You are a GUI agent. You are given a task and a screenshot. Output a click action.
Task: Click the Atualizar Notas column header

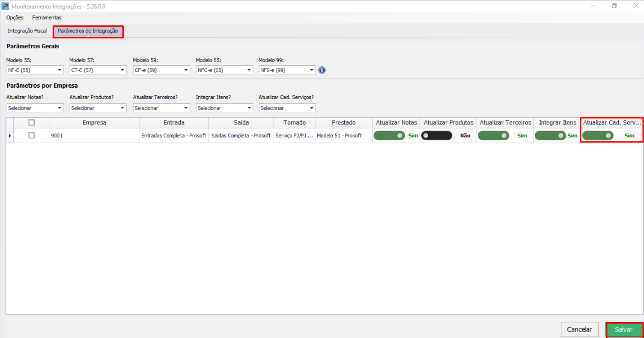click(396, 123)
